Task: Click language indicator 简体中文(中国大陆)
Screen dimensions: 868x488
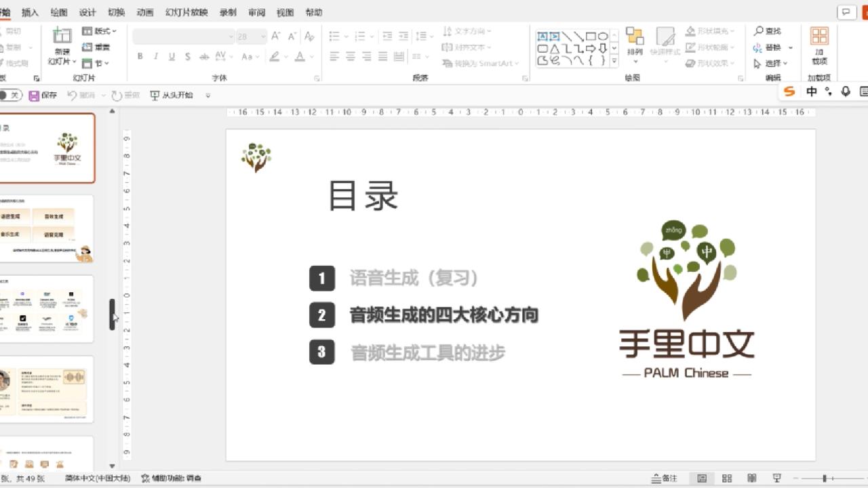Action: [x=96, y=479]
